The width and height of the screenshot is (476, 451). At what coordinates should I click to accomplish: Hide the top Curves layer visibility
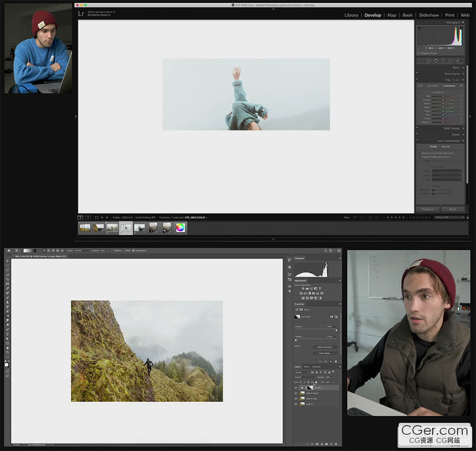point(296,388)
